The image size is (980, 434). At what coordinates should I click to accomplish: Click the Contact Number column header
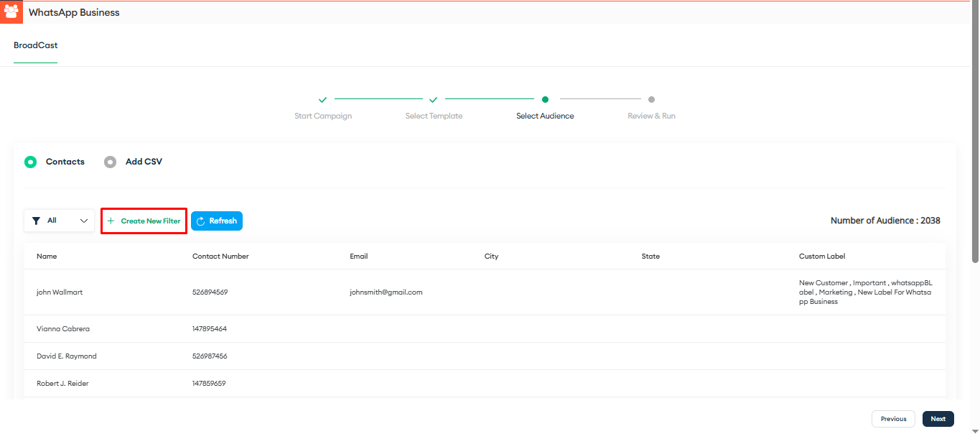pyautogui.click(x=220, y=257)
